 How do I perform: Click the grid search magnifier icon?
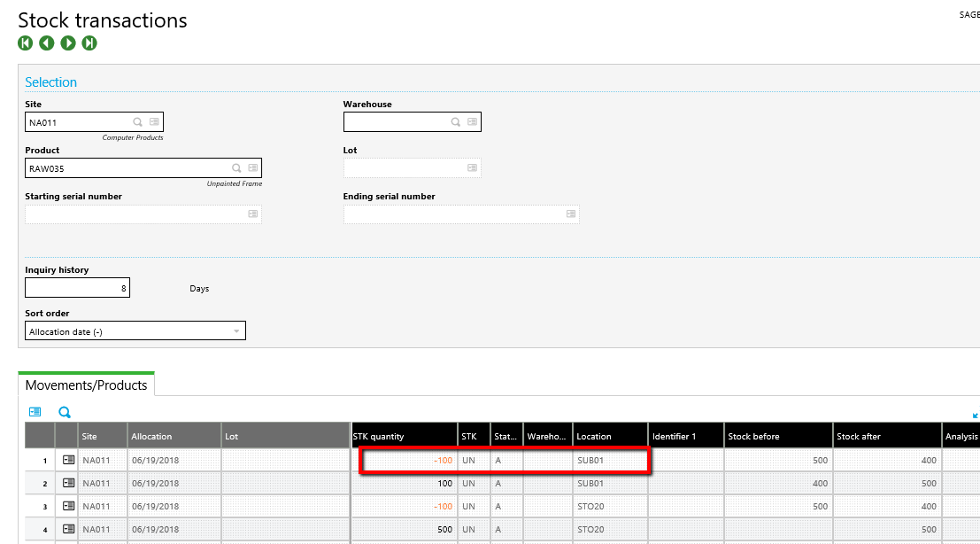[65, 412]
